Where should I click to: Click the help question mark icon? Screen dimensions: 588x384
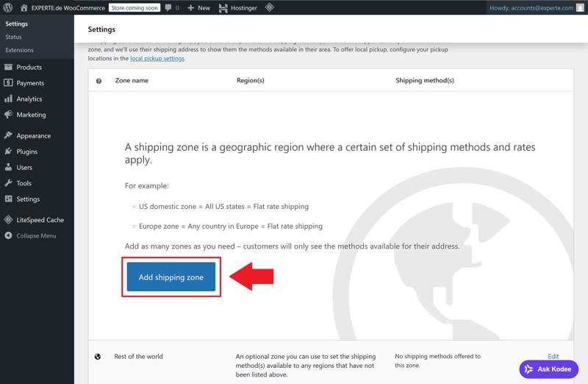[98, 81]
